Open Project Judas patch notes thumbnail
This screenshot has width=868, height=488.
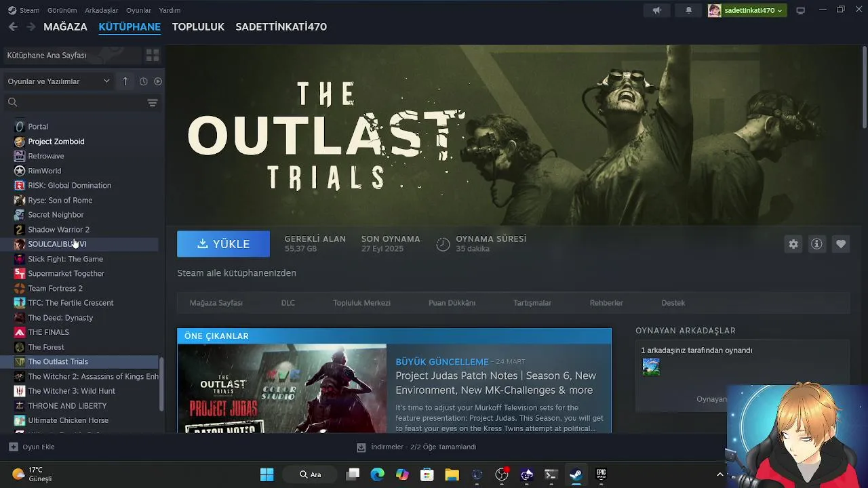(x=282, y=389)
